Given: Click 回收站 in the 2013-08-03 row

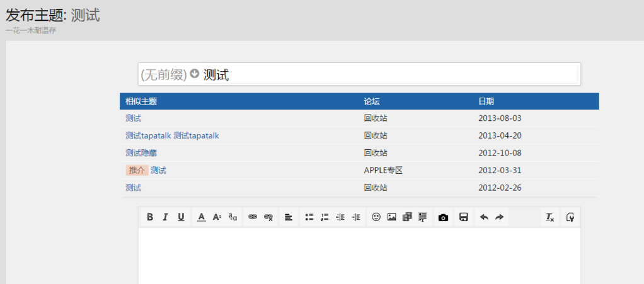Looking at the screenshot, I should [376, 118].
